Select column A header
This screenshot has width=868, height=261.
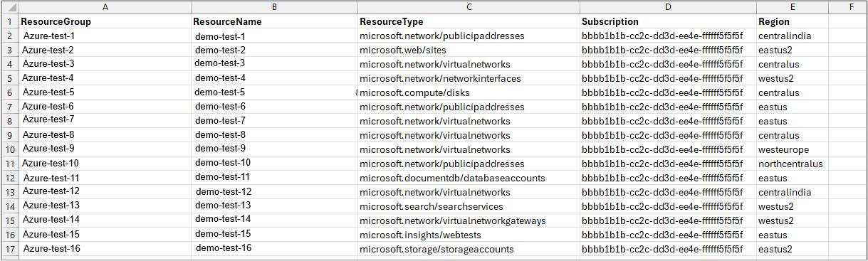pyautogui.click(x=105, y=7)
